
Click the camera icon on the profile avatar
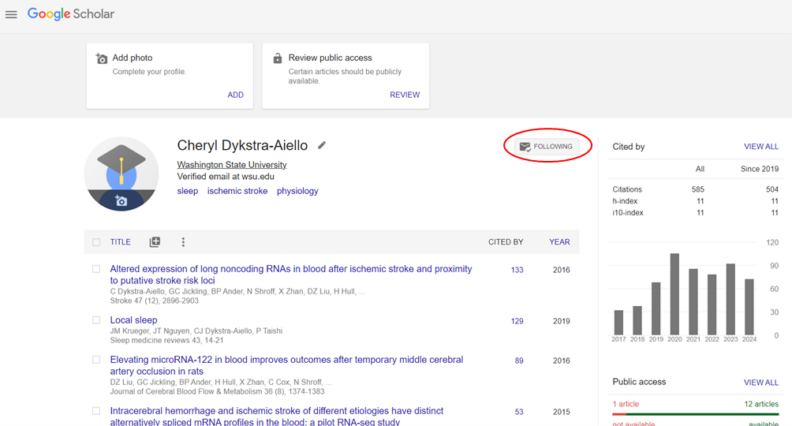(x=121, y=201)
